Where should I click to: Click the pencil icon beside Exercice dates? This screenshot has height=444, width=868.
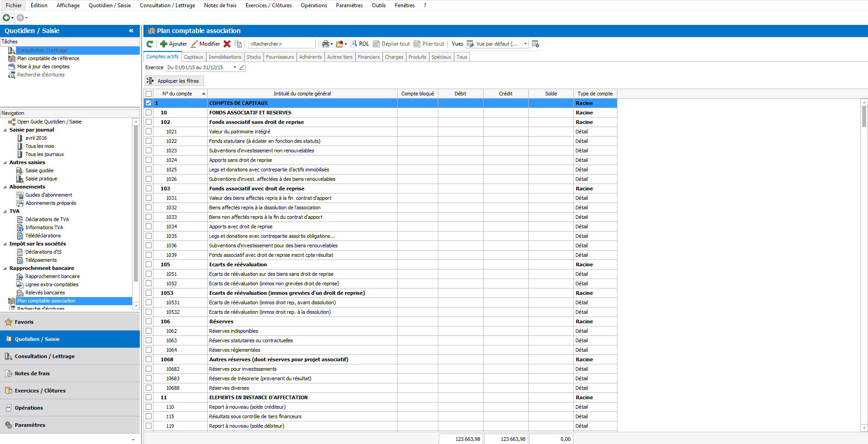tap(242, 67)
